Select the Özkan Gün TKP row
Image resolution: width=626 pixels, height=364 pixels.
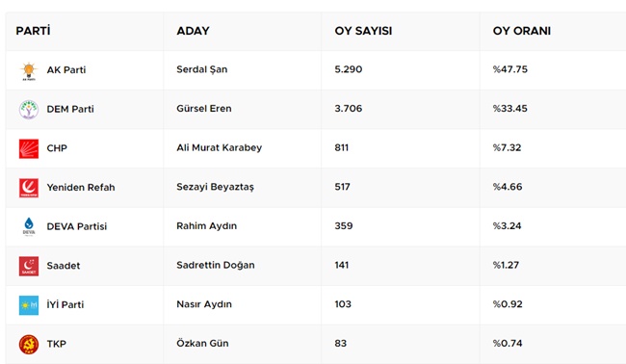(x=316, y=344)
